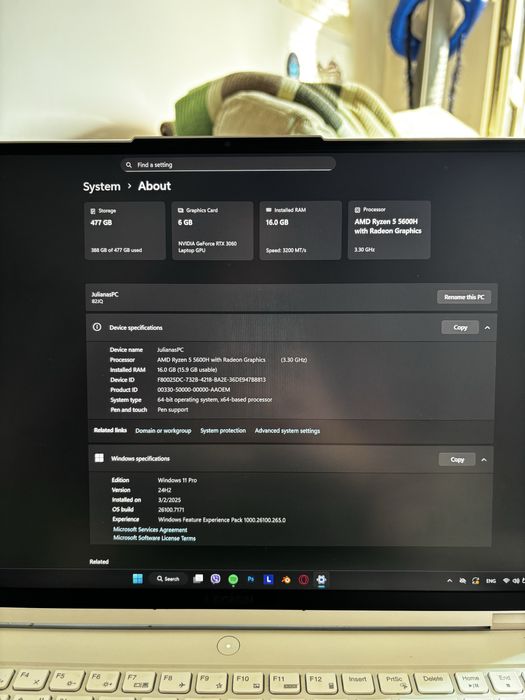Show hidden system tray icons

pyautogui.click(x=450, y=581)
